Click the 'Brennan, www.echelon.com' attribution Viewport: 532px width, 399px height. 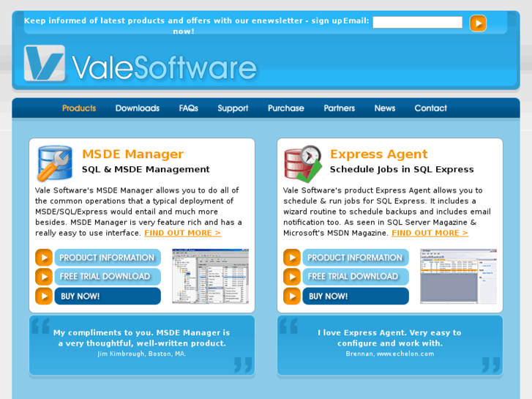point(390,354)
